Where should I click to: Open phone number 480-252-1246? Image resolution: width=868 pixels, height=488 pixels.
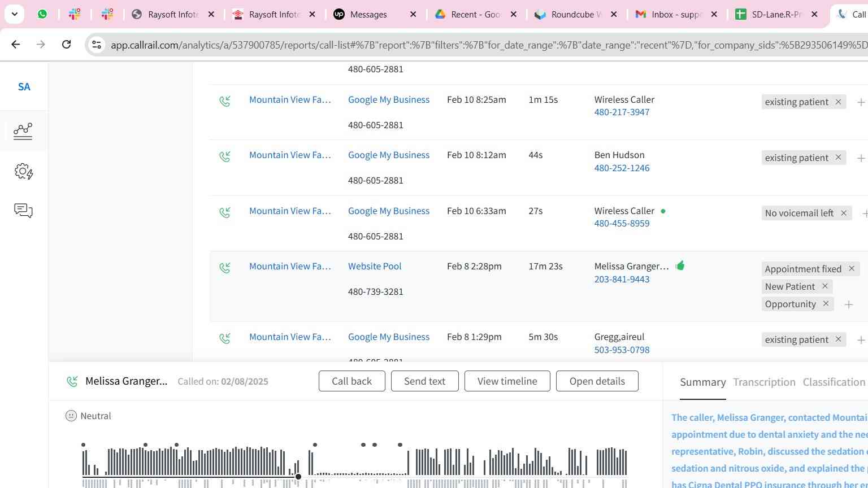click(622, 168)
